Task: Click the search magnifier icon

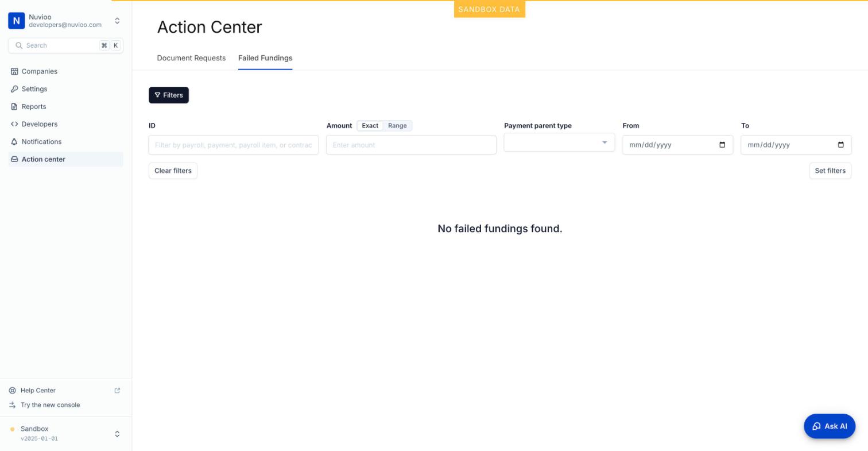Action: click(19, 45)
